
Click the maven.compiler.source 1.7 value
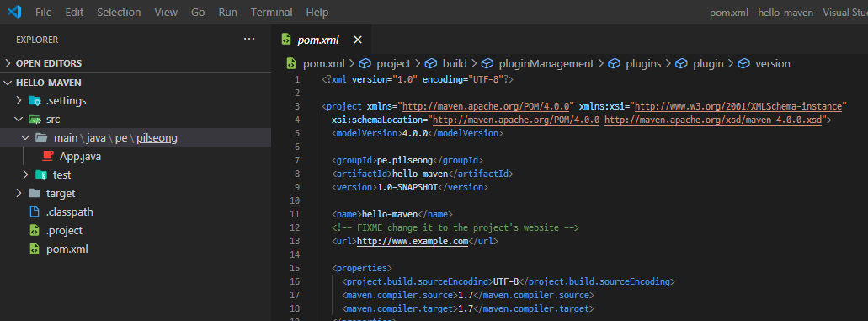pos(465,295)
